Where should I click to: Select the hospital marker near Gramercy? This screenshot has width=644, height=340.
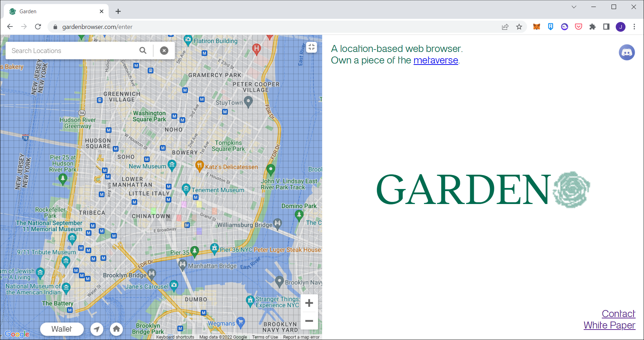pos(257,49)
